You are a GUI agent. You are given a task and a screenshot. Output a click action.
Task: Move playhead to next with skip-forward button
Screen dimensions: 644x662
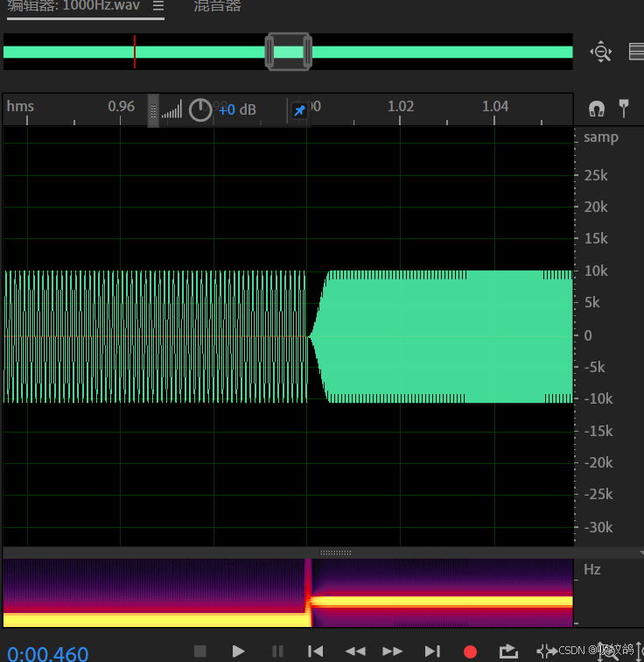coord(432,651)
